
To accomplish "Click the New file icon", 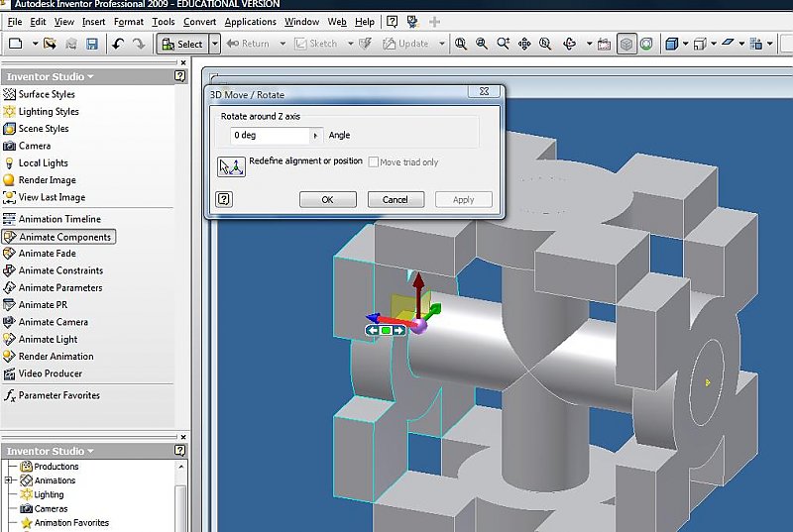I will 16,44.
